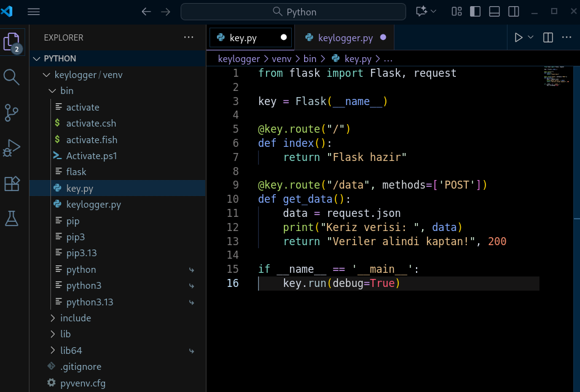Open the Explorer view in activity bar
580x392 pixels.
(12, 42)
